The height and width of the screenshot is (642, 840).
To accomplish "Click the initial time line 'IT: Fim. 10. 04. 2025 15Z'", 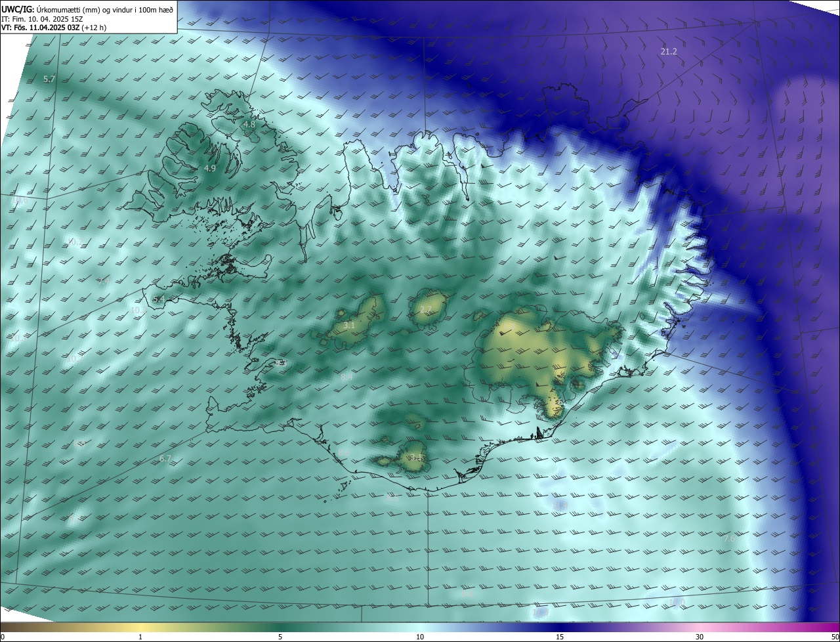I will point(42,19).
